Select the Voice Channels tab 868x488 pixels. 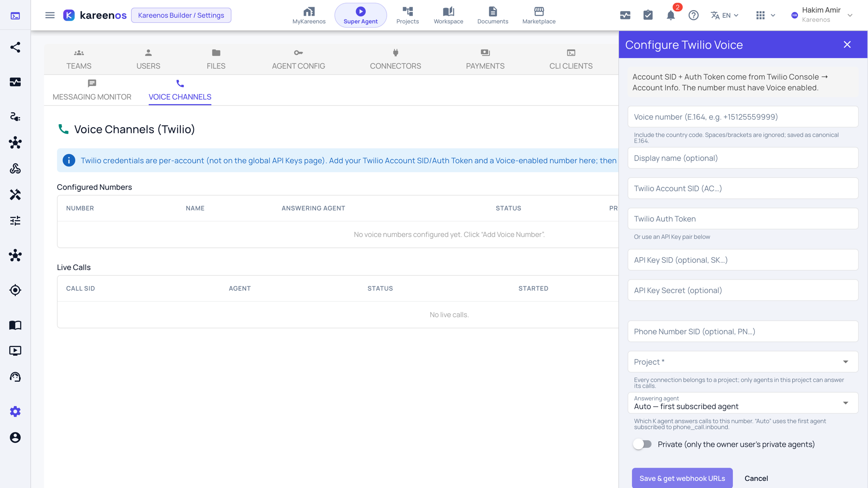[x=180, y=90]
